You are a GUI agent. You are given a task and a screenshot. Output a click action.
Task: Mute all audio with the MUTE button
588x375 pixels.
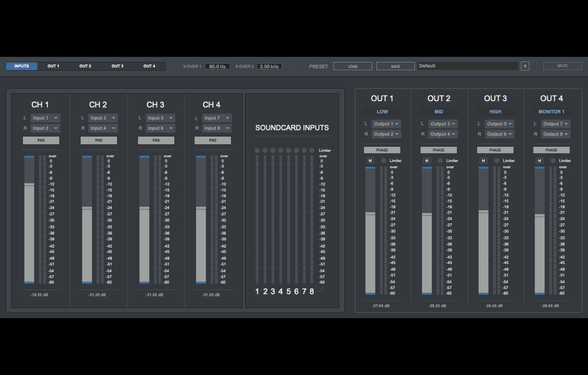(x=562, y=66)
